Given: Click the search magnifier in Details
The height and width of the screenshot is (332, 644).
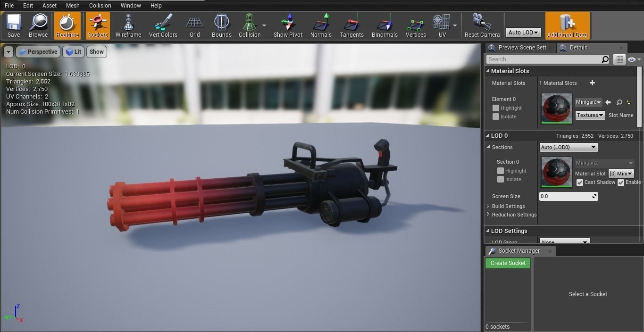Looking at the screenshot, I should pos(605,59).
